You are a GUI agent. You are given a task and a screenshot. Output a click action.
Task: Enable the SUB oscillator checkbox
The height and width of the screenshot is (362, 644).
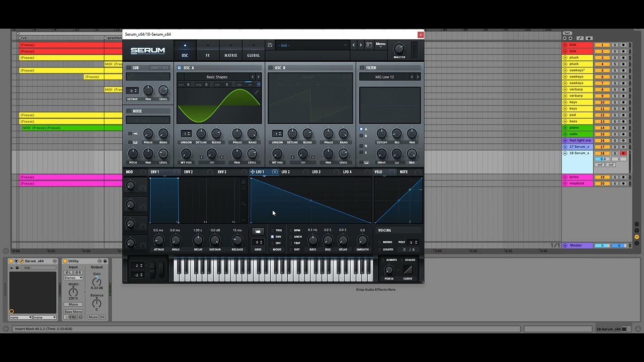[129, 68]
